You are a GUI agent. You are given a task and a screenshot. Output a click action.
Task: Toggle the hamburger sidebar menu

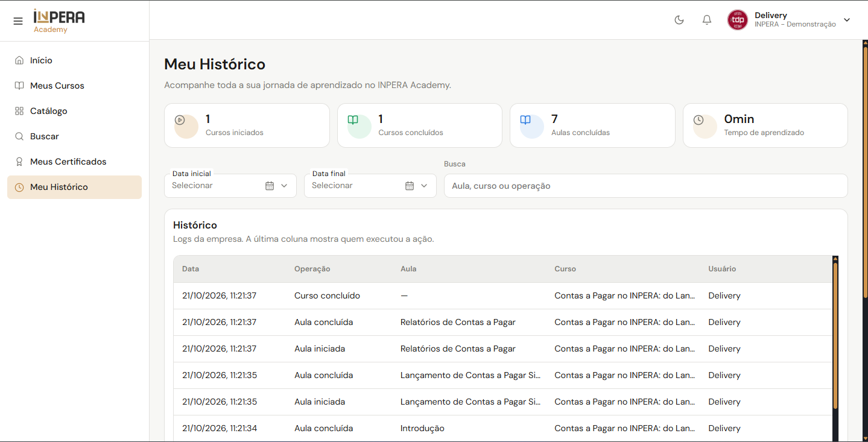pos(18,21)
